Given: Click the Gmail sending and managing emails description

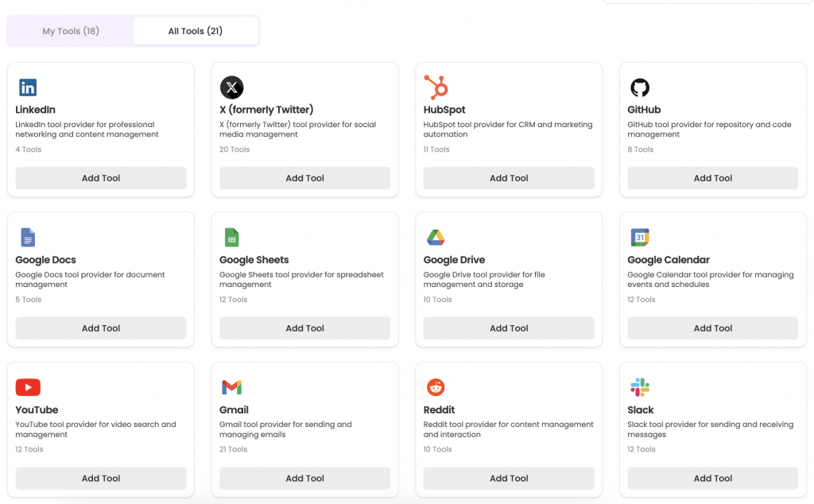Looking at the screenshot, I should 285,429.
